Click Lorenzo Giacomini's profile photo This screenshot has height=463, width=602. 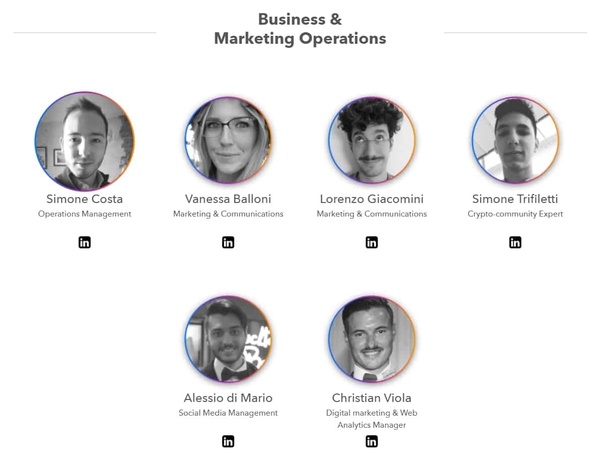(x=372, y=141)
